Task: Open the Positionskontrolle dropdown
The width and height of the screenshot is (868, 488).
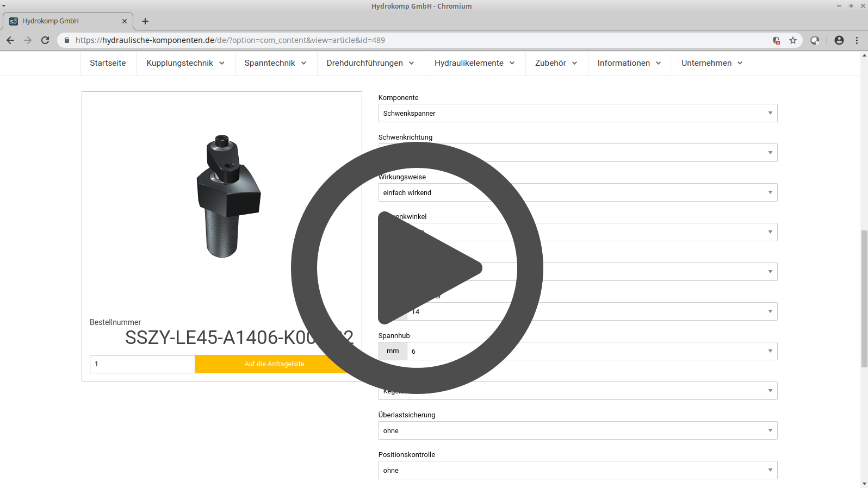Action: tap(578, 470)
